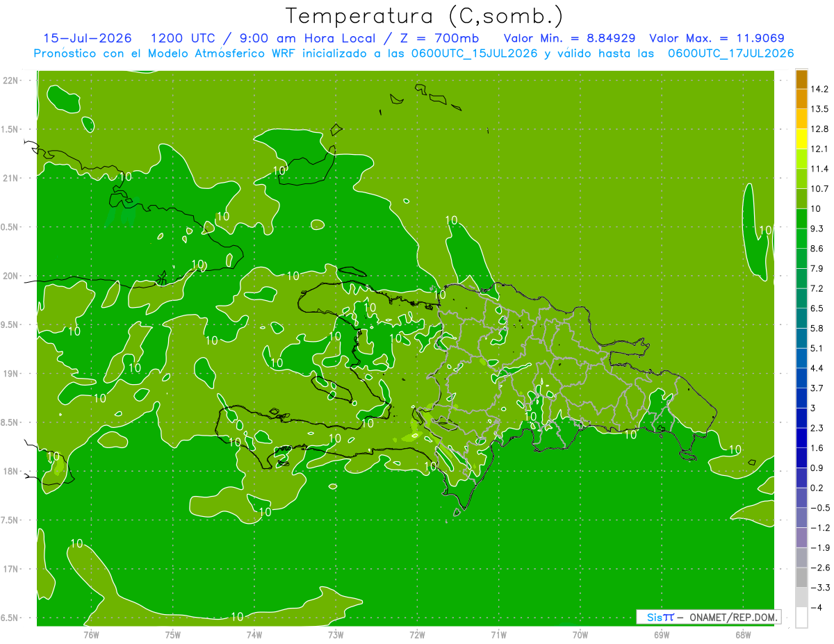
Task: Click the blue 'Sisπ' logo text
Action: 660,617
